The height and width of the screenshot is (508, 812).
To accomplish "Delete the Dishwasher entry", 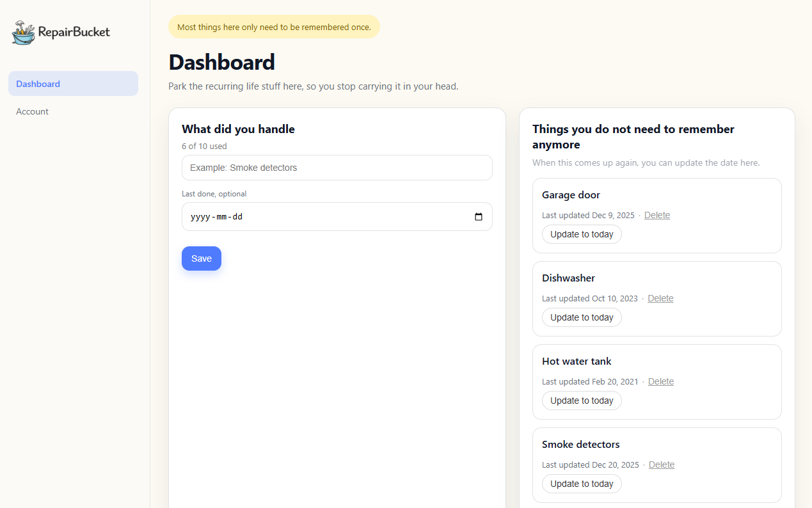I will [x=660, y=298].
